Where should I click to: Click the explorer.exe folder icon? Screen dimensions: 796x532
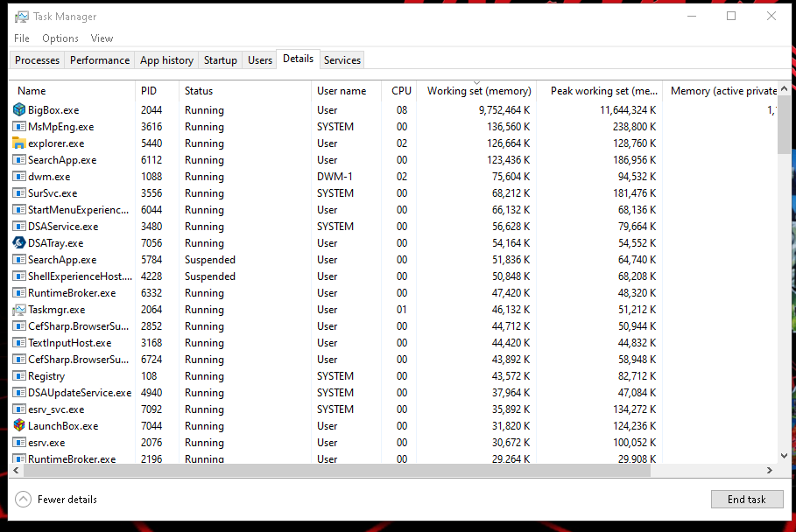[18, 143]
